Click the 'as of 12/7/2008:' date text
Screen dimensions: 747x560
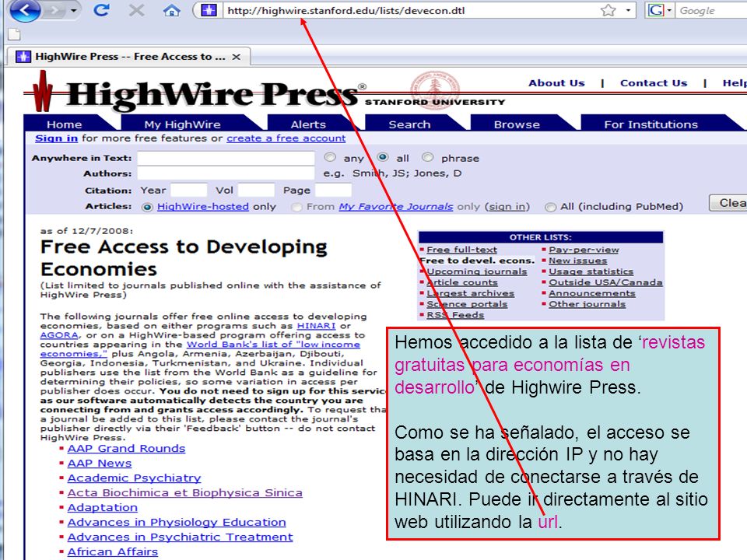point(86,231)
